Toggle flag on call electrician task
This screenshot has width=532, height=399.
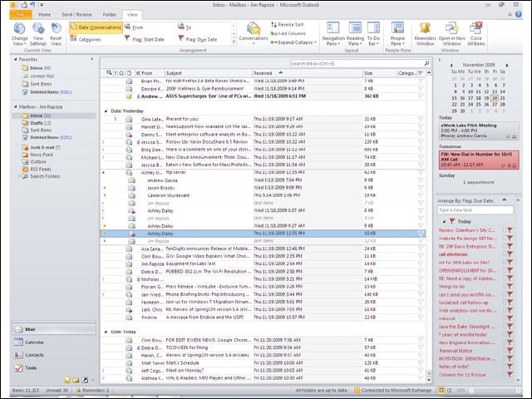pos(510,254)
